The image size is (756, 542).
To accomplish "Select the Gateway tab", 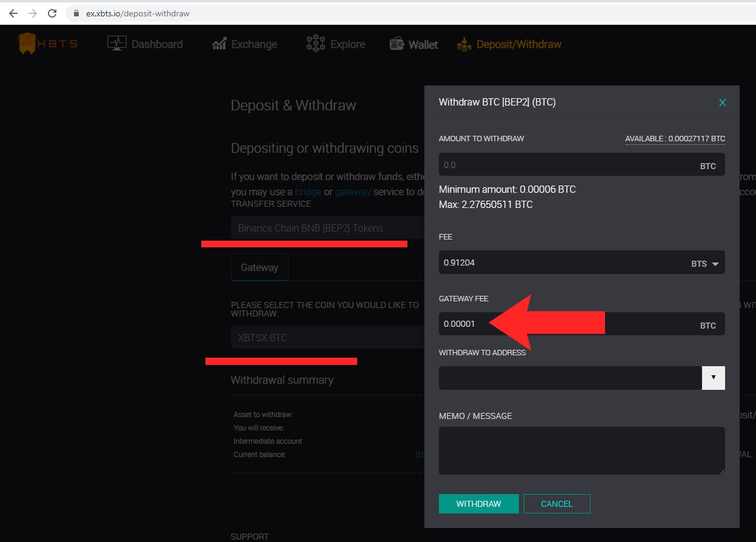I will [259, 267].
